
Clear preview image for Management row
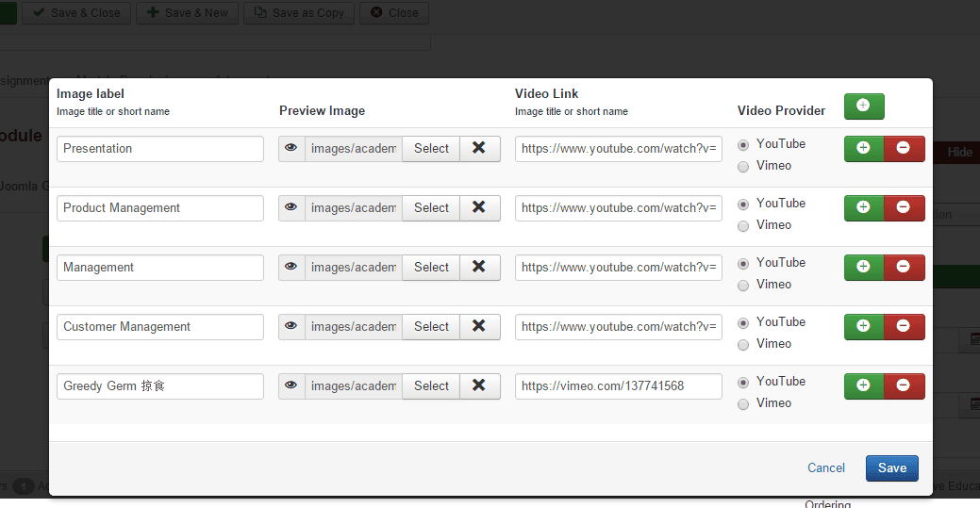[479, 268]
